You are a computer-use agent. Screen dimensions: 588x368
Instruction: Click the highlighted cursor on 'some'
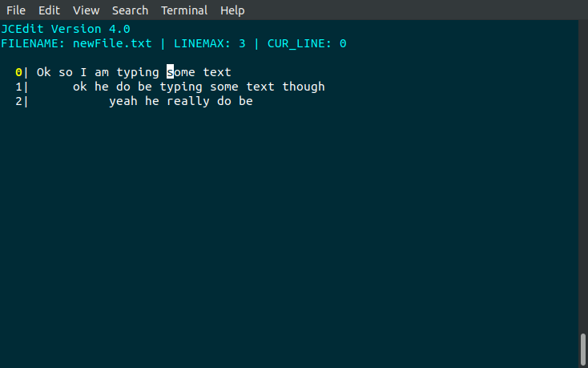point(171,71)
